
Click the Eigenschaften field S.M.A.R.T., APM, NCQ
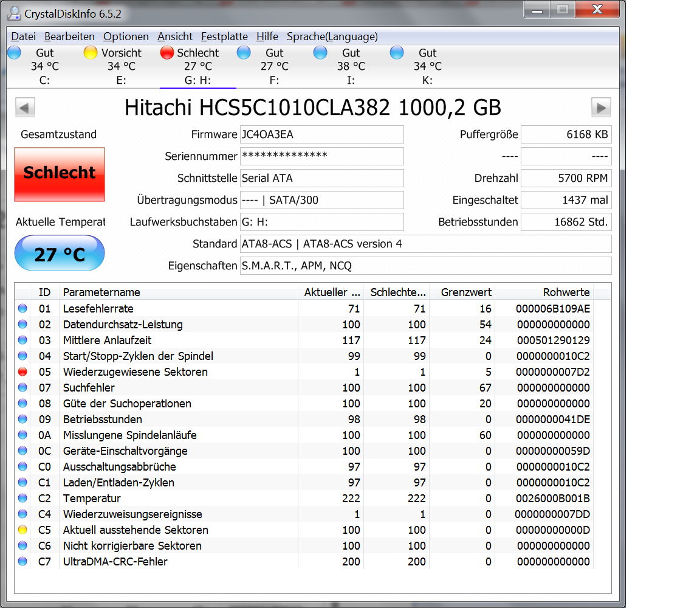[425, 266]
